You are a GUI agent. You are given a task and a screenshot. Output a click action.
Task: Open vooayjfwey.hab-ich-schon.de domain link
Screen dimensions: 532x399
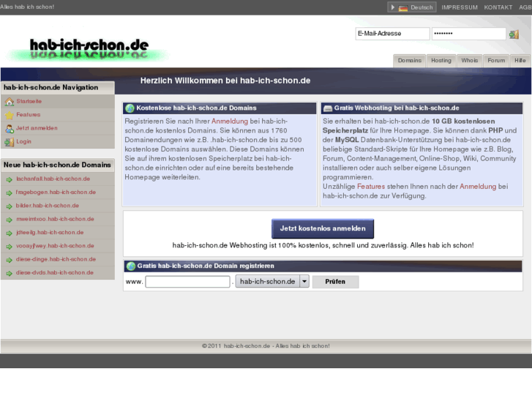(55, 246)
